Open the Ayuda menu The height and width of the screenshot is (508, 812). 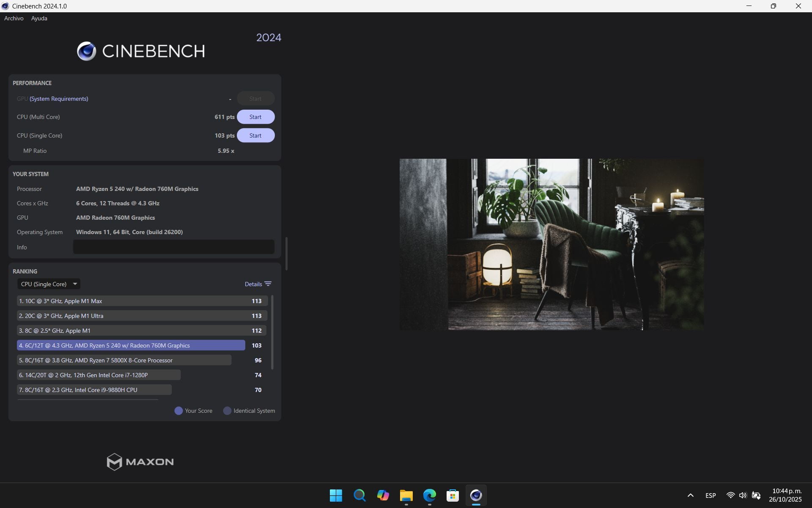(39, 18)
